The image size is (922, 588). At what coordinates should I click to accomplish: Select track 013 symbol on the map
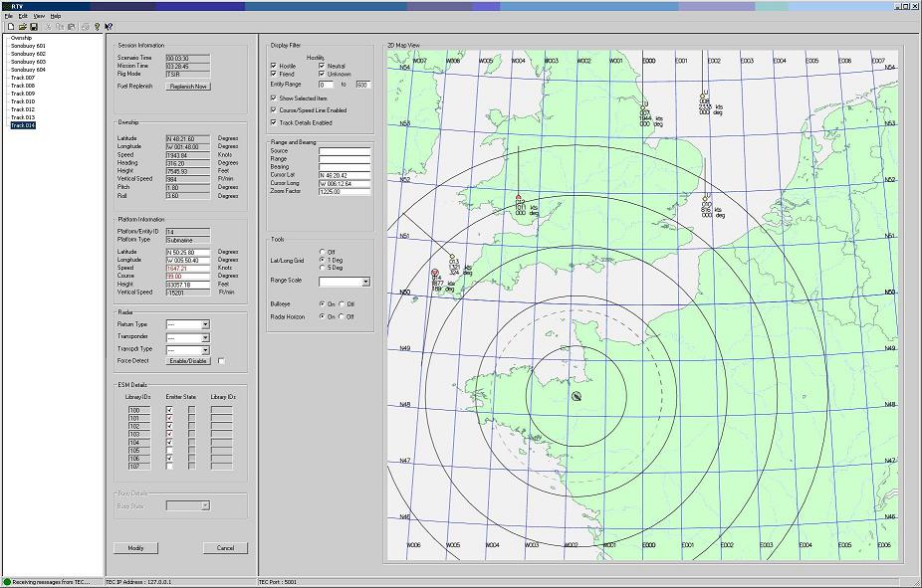pyautogui.click(x=452, y=257)
